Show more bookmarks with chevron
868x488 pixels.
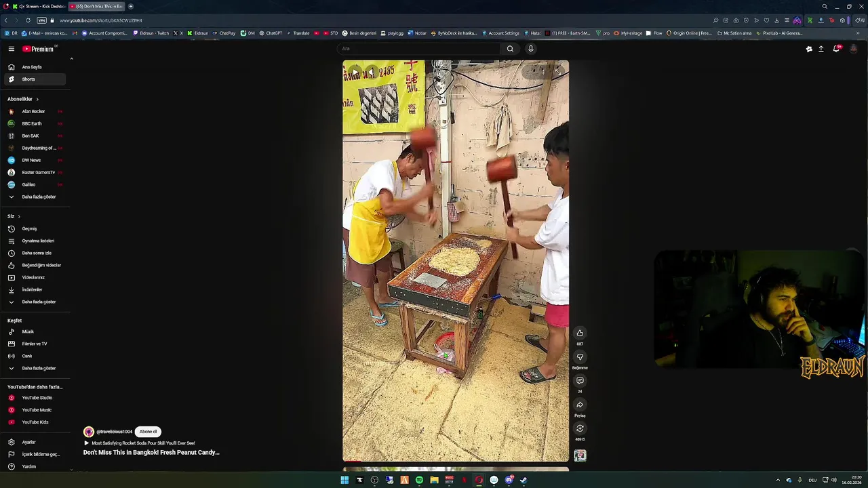pos(858,33)
